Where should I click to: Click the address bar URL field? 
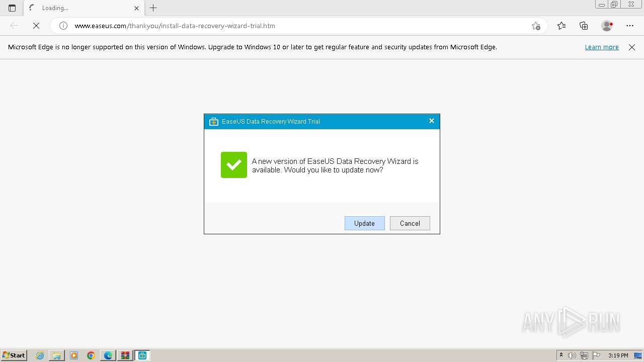point(299,26)
